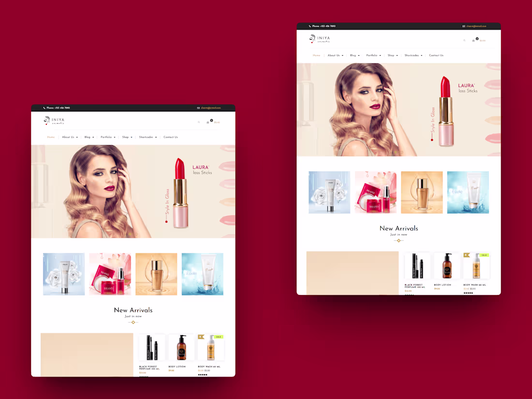Click the search icon on the smaller page
Screen dimensions: 532x399
coord(199,122)
